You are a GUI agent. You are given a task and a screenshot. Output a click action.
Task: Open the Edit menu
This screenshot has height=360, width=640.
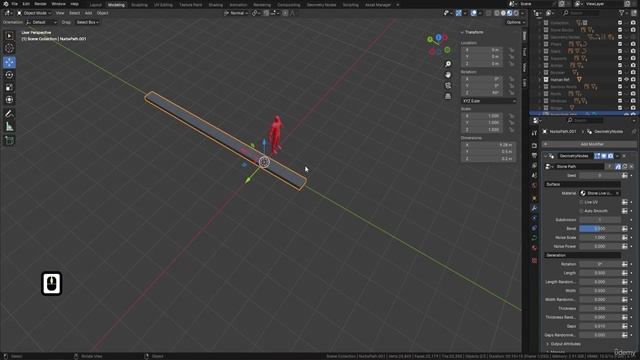tap(26, 4)
